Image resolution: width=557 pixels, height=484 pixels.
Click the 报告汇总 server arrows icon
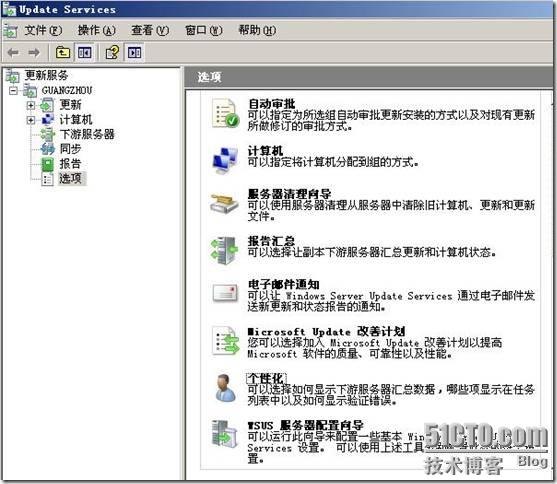224,251
